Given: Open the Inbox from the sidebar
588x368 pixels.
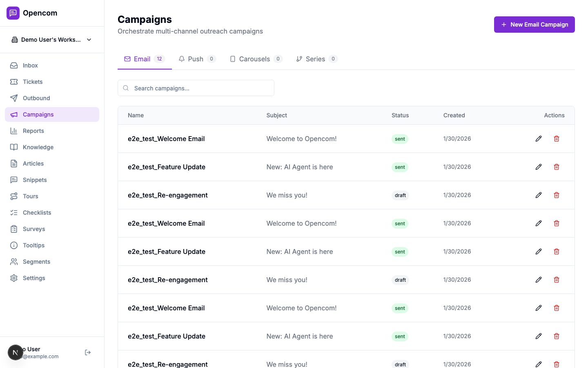Looking at the screenshot, I should tap(29, 65).
